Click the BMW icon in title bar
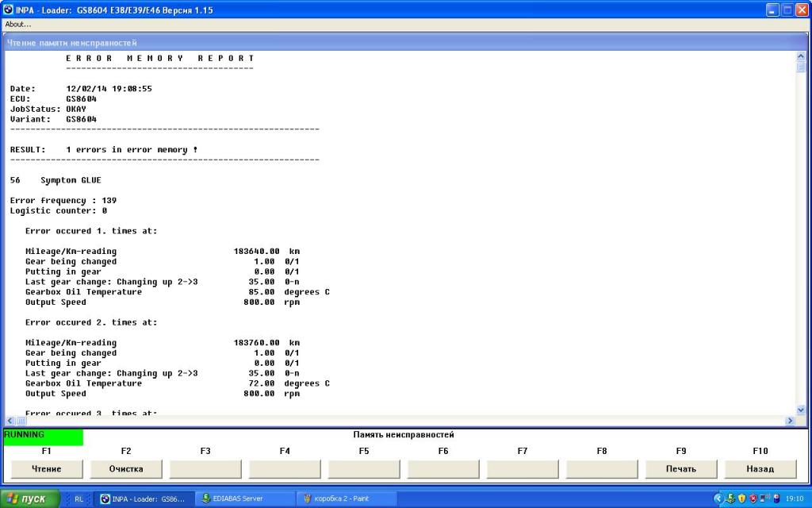The height and width of the screenshot is (508, 812). coord(8,10)
